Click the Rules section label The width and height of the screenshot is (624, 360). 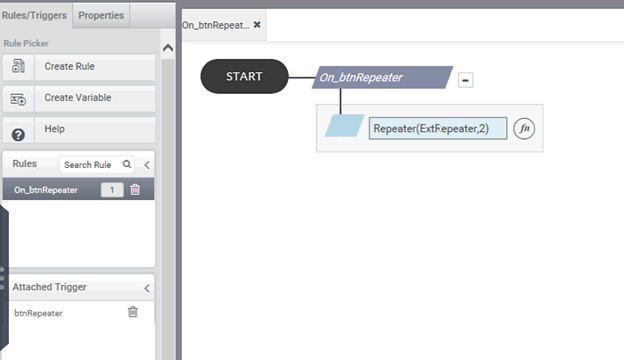click(25, 164)
